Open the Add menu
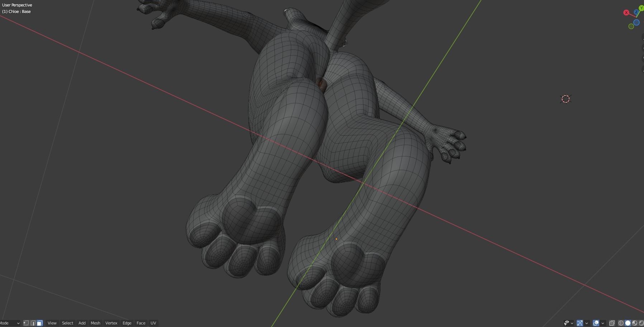This screenshot has width=644, height=327. [82, 323]
